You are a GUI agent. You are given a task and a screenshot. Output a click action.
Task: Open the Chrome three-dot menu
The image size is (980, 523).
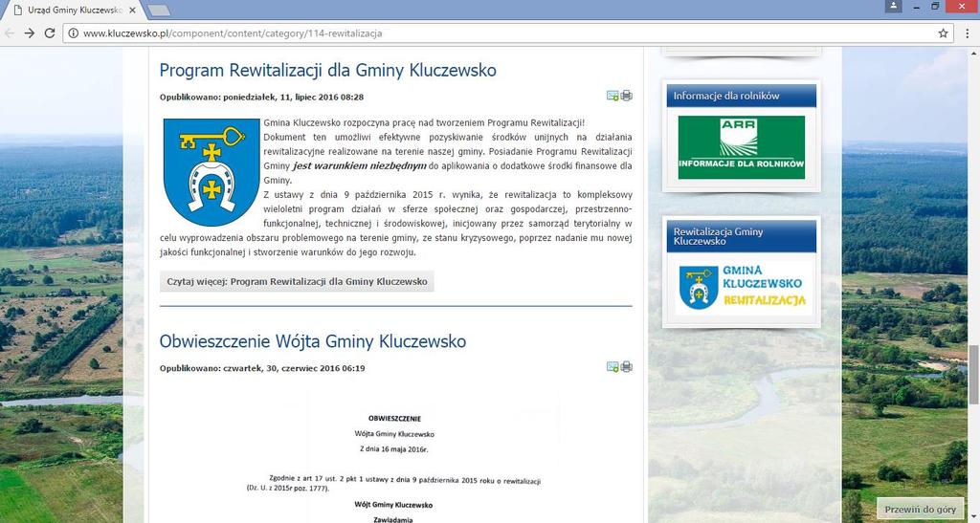[967, 33]
